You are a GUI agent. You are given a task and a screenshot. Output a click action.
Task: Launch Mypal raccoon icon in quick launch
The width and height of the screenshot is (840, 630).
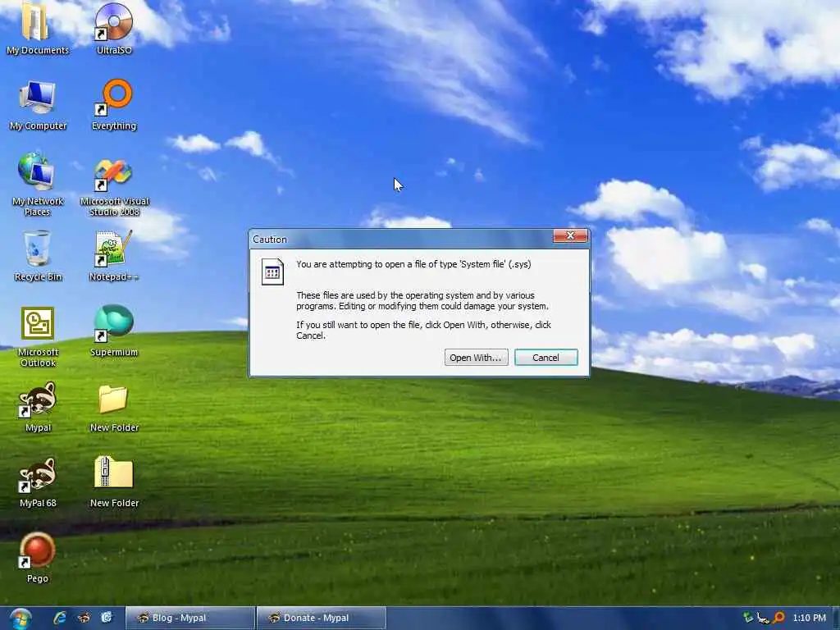click(x=84, y=618)
